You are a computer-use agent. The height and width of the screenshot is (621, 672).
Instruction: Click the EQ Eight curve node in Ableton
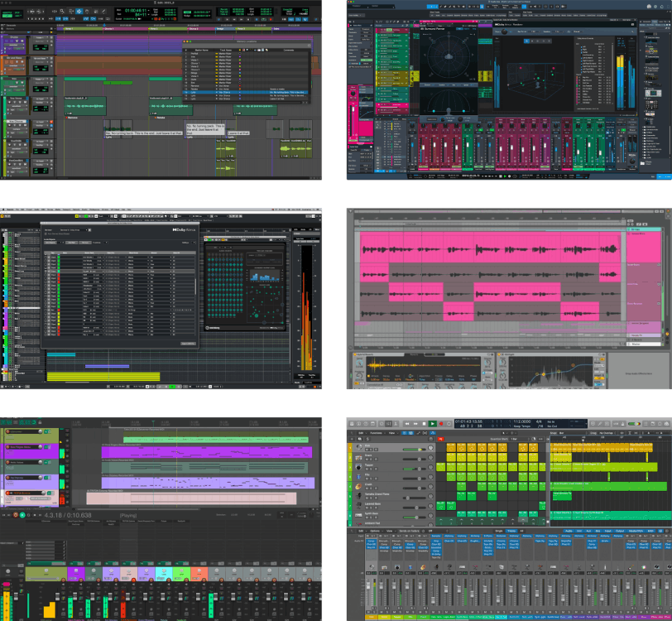544,374
